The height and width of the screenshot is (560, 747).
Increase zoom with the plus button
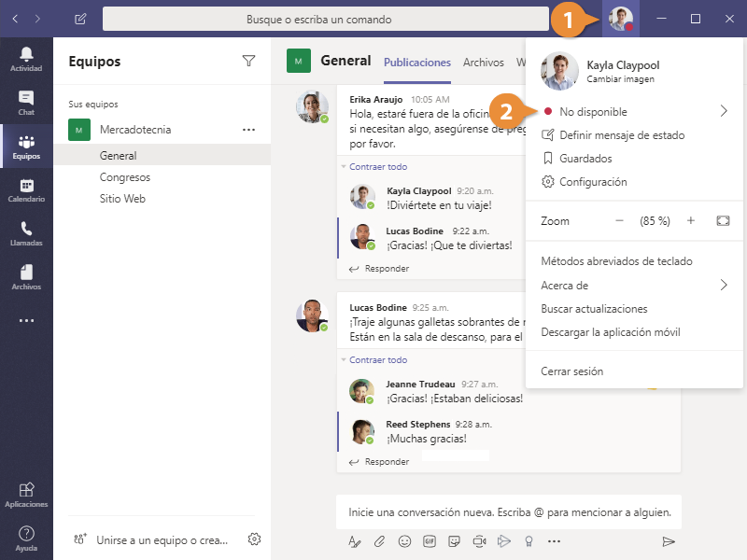(x=691, y=221)
